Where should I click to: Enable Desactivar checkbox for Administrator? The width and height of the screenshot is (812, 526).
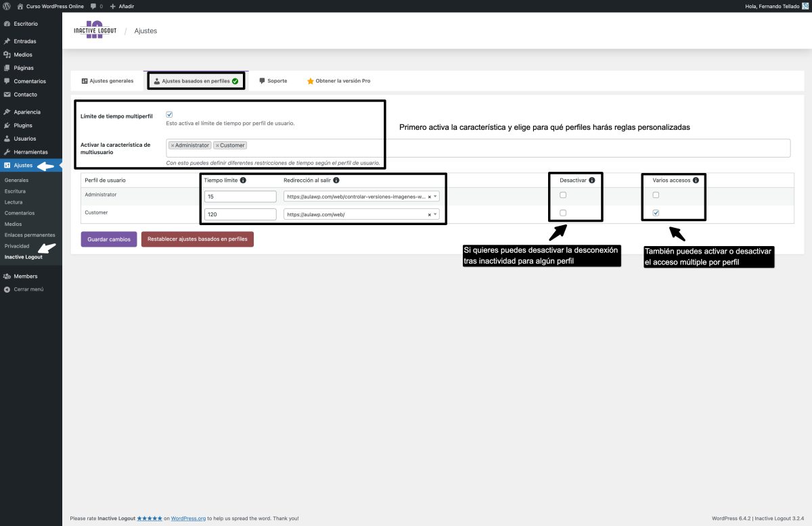tap(563, 195)
